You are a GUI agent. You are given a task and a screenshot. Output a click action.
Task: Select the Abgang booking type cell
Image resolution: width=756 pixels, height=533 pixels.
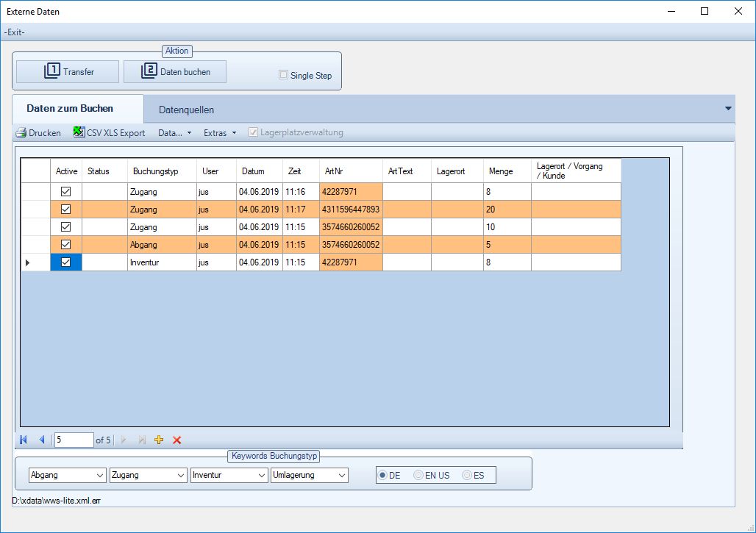click(x=162, y=245)
